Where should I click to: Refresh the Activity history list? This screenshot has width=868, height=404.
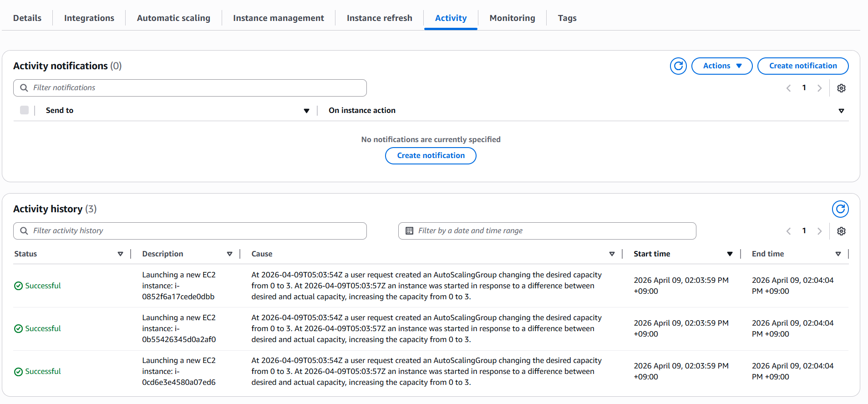click(840, 209)
